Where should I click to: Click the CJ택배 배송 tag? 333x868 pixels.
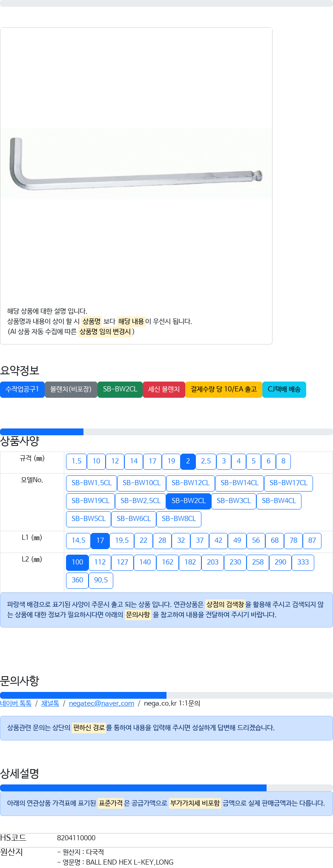pyautogui.click(x=284, y=389)
